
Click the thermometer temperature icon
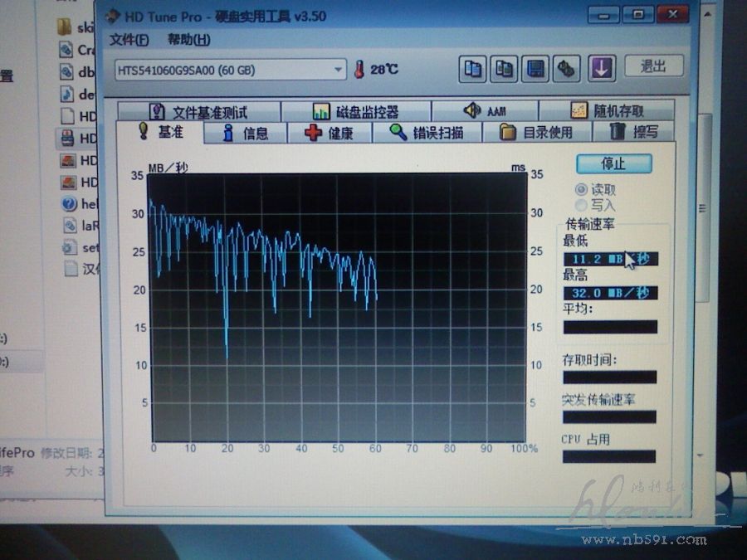pos(359,70)
